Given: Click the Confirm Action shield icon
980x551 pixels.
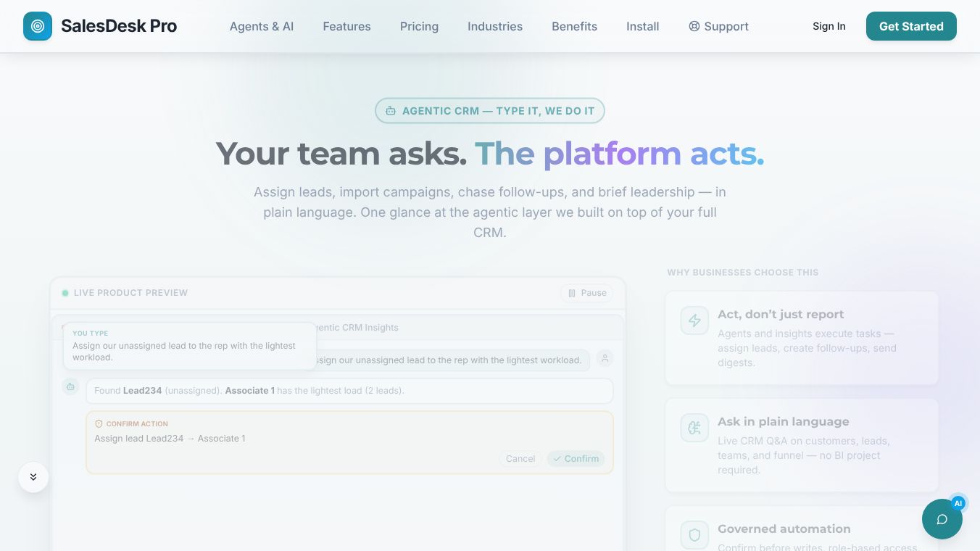Looking at the screenshot, I should click(99, 423).
